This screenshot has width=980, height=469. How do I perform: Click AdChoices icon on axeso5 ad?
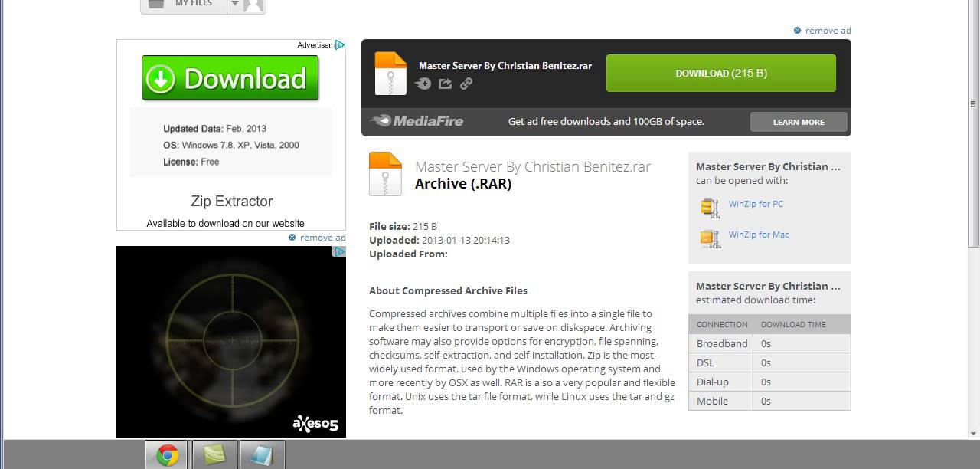(x=340, y=251)
